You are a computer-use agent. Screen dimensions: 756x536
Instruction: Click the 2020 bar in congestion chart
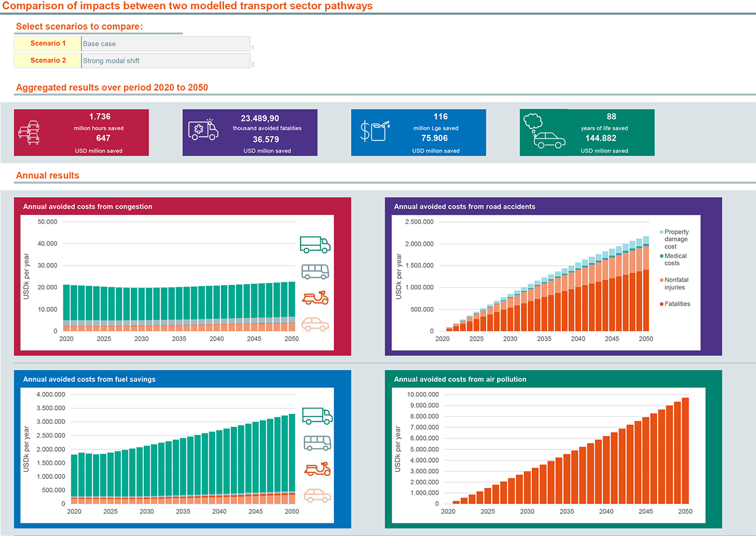[66, 308]
